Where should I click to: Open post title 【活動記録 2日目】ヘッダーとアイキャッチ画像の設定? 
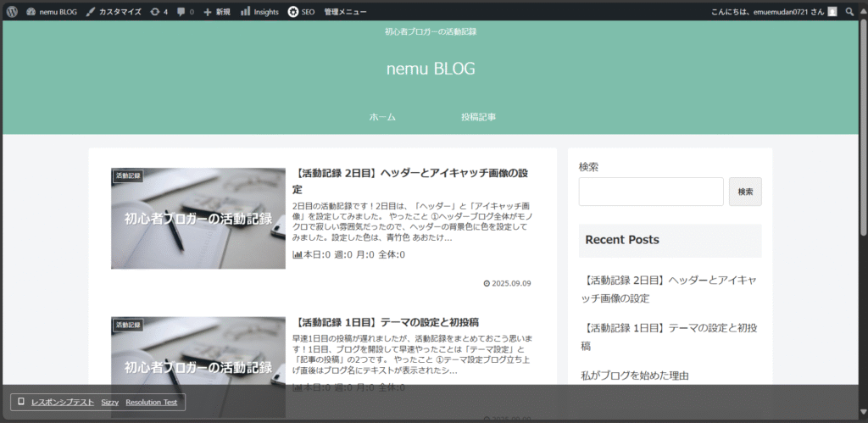410,181
